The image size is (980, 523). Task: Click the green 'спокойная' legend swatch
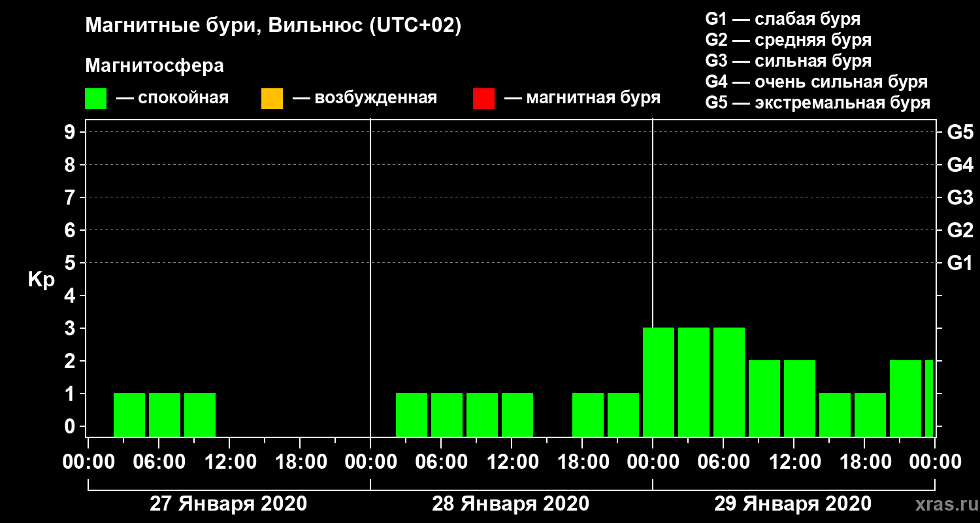point(96,99)
